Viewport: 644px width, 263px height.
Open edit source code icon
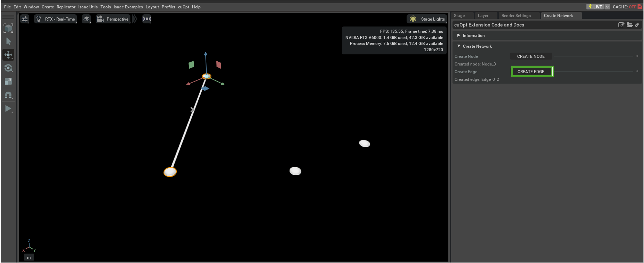pos(621,25)
